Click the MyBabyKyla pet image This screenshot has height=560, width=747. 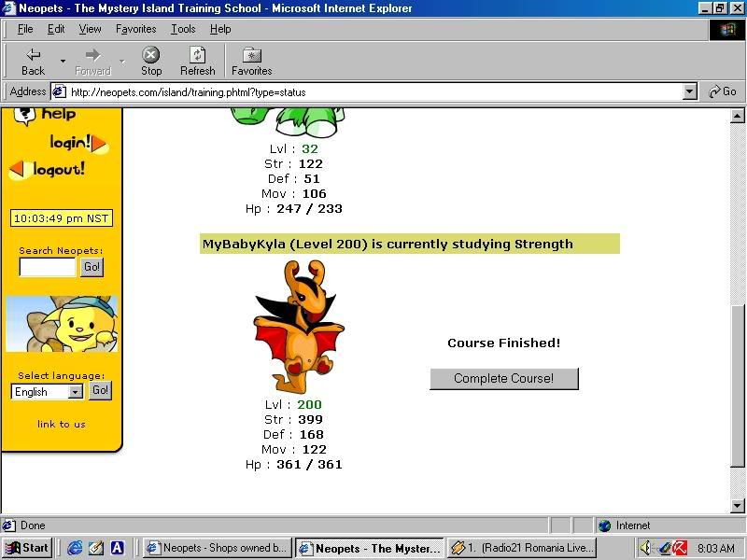299,327
